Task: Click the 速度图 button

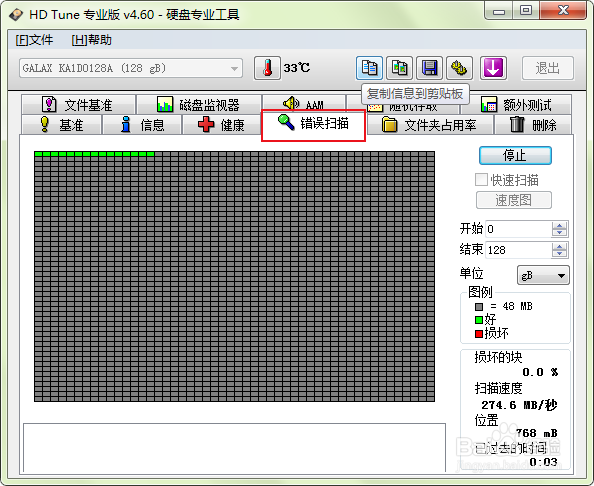Action: click(514, 200)
